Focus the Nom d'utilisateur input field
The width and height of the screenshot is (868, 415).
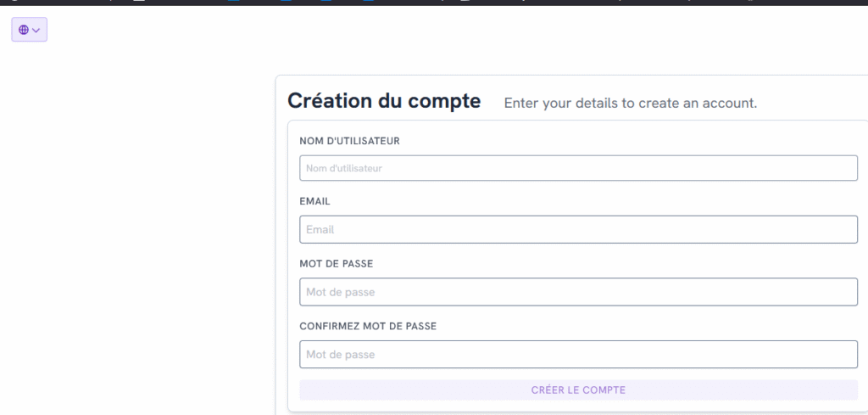(578, 168)
